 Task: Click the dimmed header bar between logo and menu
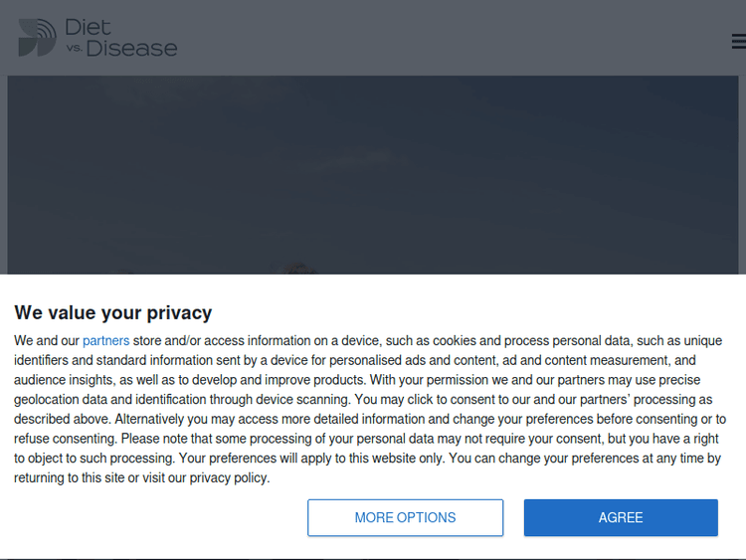(448, 40)
